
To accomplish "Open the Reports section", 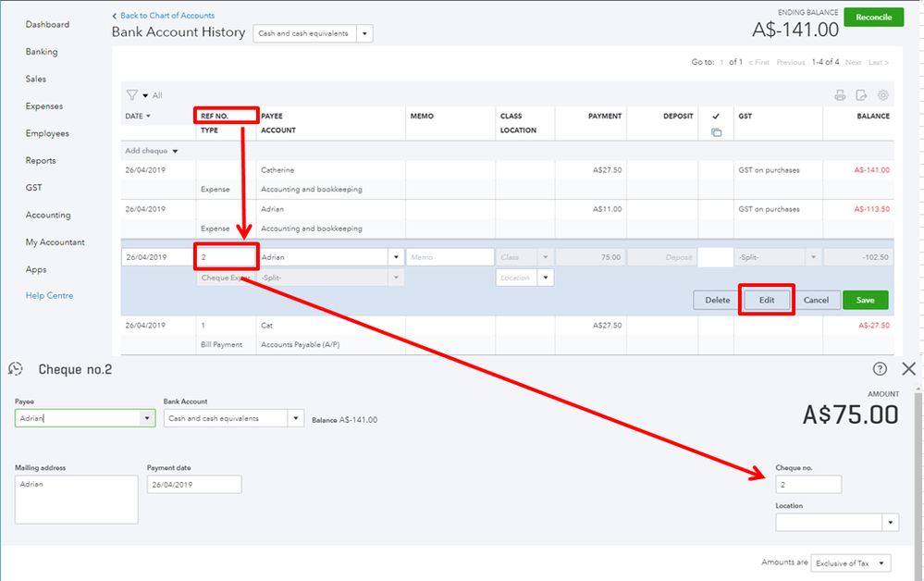I will click(x=41, y=160).
